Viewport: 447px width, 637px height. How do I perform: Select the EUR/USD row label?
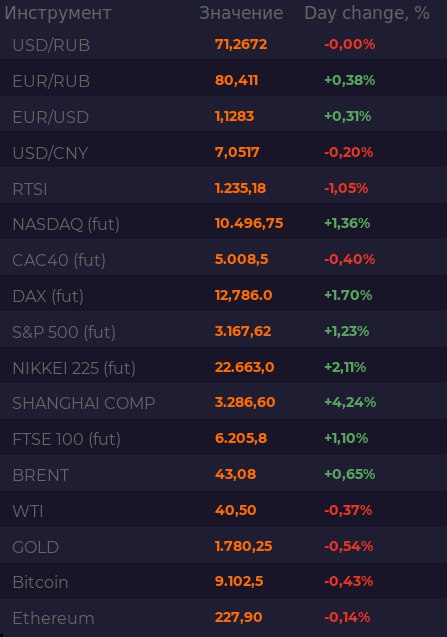coord(50,117)
